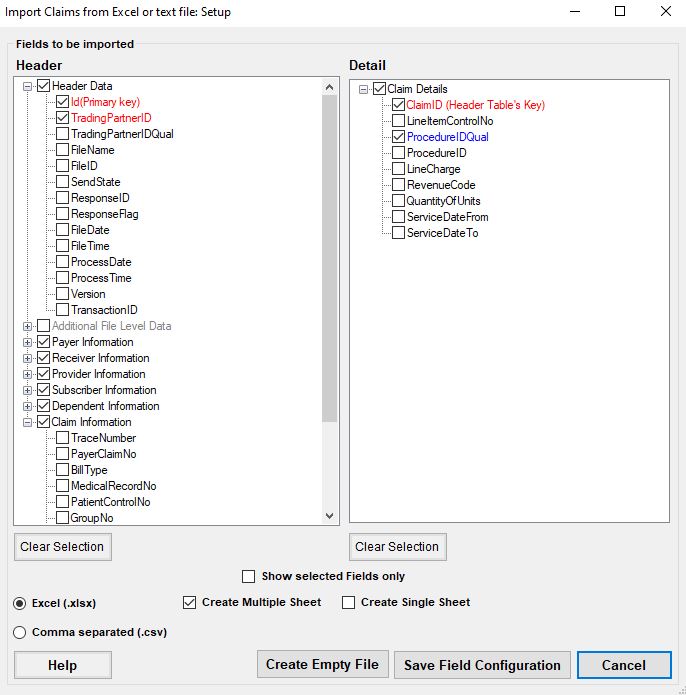
Task: Open the Help button
Action: click(62, 665)
